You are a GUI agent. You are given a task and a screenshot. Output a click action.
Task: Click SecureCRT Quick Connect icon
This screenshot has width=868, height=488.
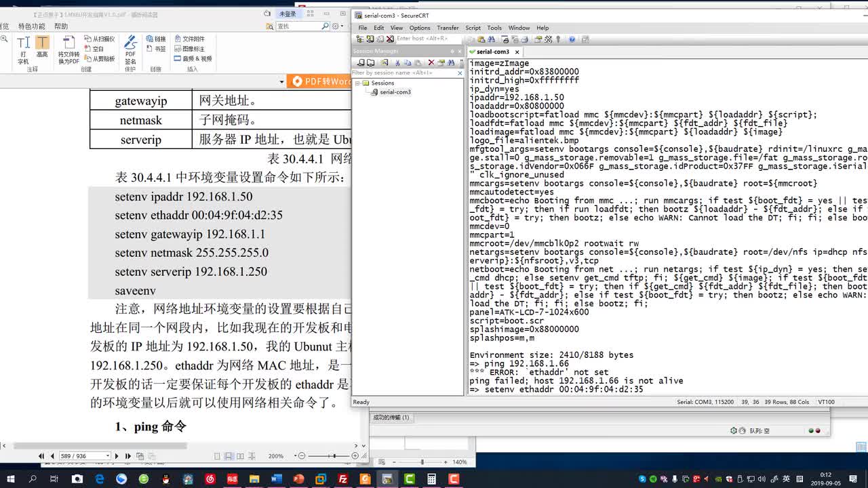[x=371, y=39]
